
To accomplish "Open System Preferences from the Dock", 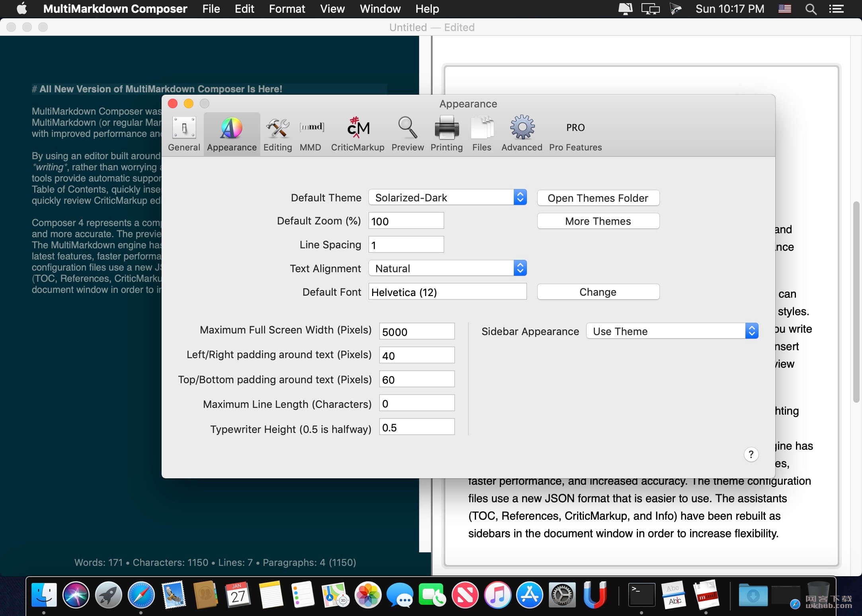I will 562,595.
